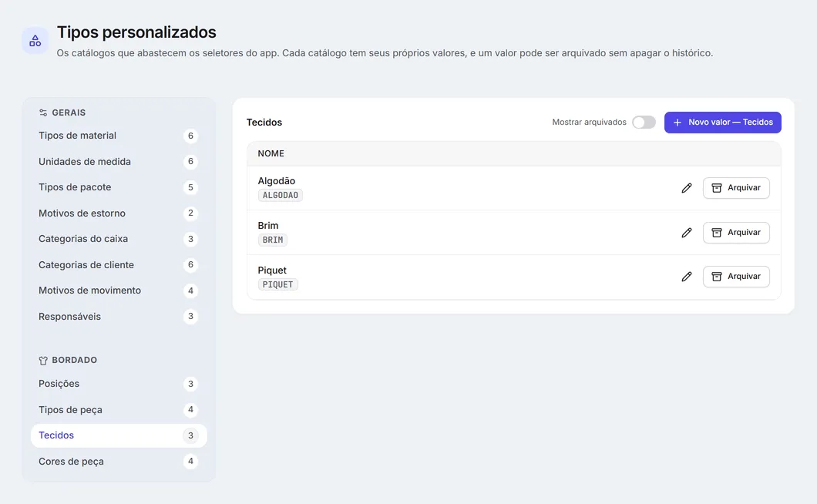
Task: Open Posições catalog
Action: tap(119, 384)
